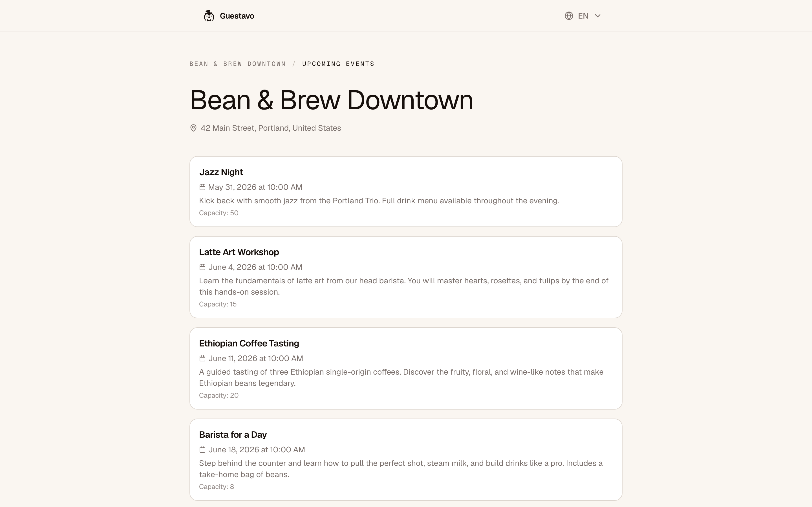Open the Latte Art Workshop event title
The width and height of the screenshot is (812, 507).
pyautogui.click(x=239, y=252)
